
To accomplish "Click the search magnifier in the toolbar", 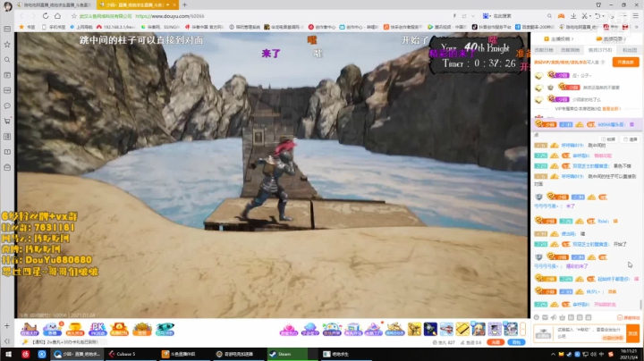I will [x=549, y=16].
